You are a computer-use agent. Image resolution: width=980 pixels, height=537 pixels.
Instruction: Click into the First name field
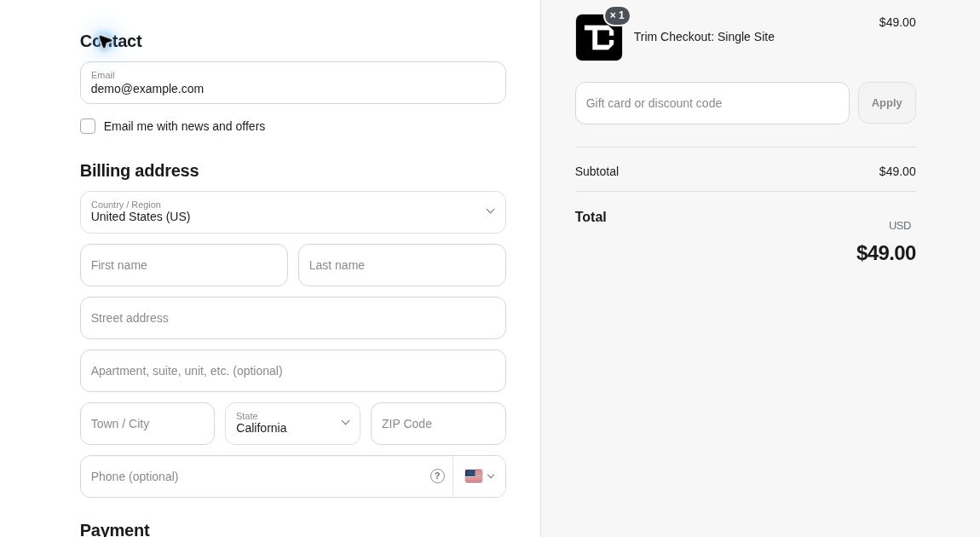tap(184, 265)
